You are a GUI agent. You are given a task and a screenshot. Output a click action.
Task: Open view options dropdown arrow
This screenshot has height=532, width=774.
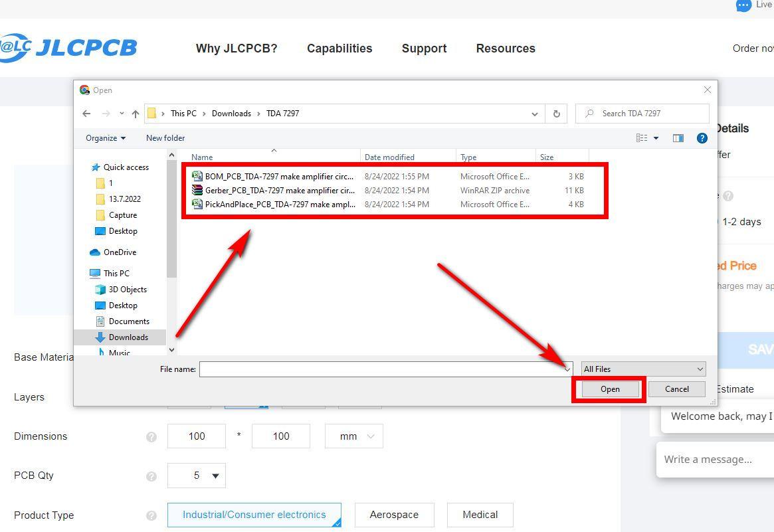coord(656,138)
